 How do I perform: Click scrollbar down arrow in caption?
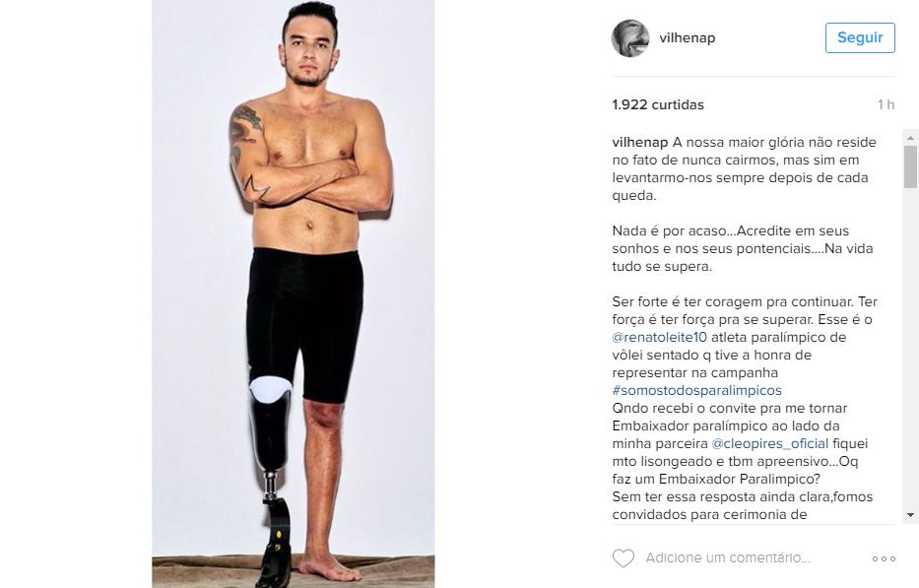pyautogui.click(x=910, y=515)
